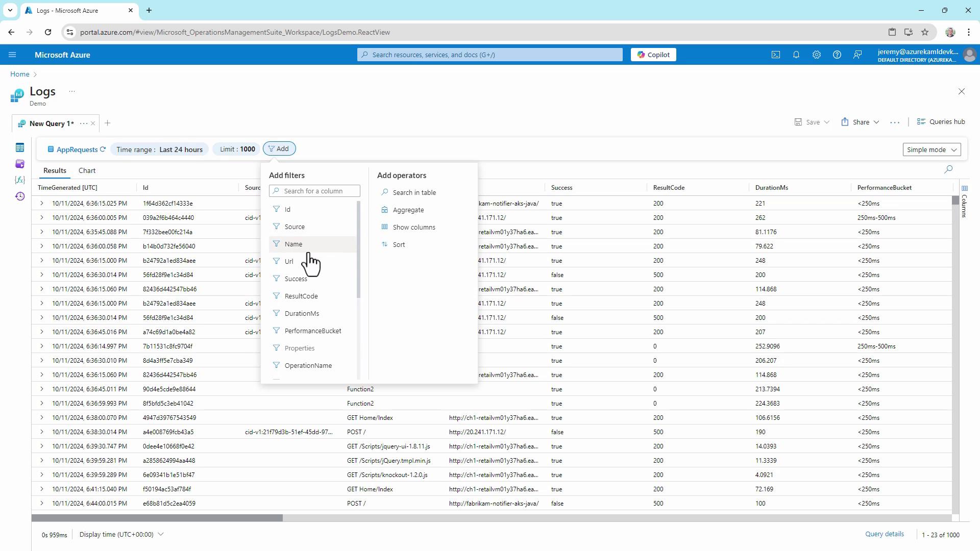The height and width of the screenshot is (551, 980).
Task: Select the Success filter column
Action: pyautogui.click(x=312, y=279)
